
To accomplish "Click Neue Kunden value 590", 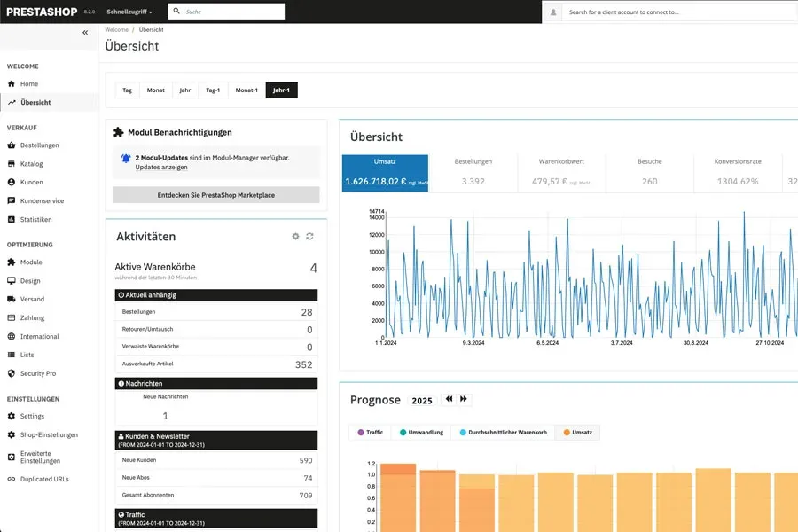I will (306, 460).
